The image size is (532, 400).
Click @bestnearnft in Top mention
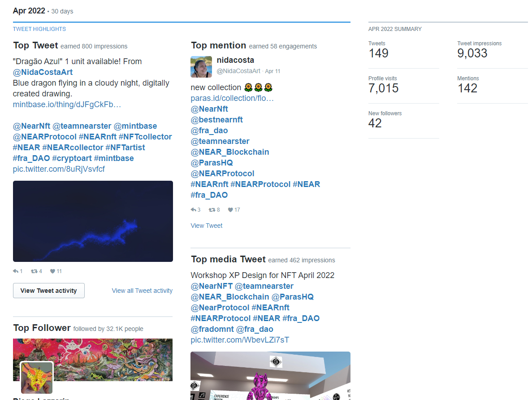coord(217,120)
